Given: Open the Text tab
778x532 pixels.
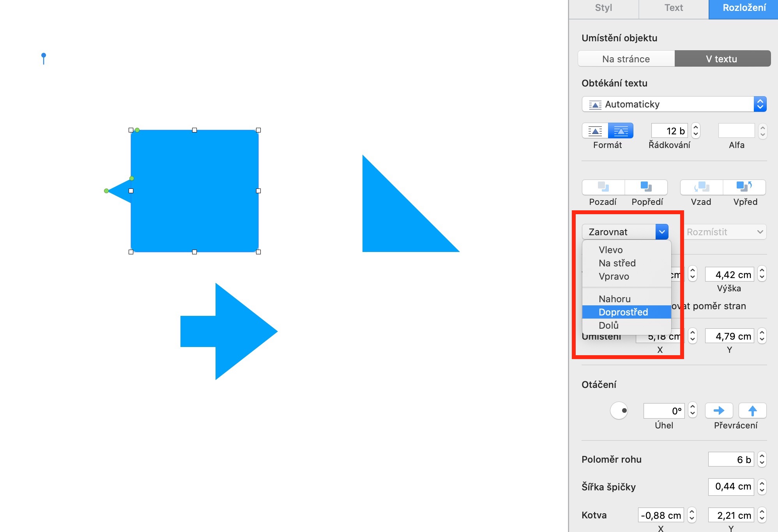Looking at the screenshot, I should click(x=674, y=8).
